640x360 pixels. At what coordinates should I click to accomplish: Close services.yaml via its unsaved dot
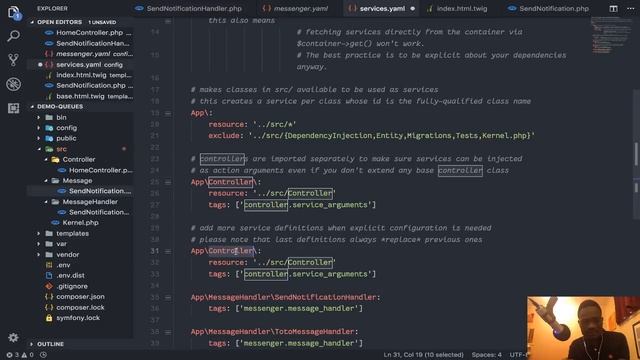[x=413, y=9]
